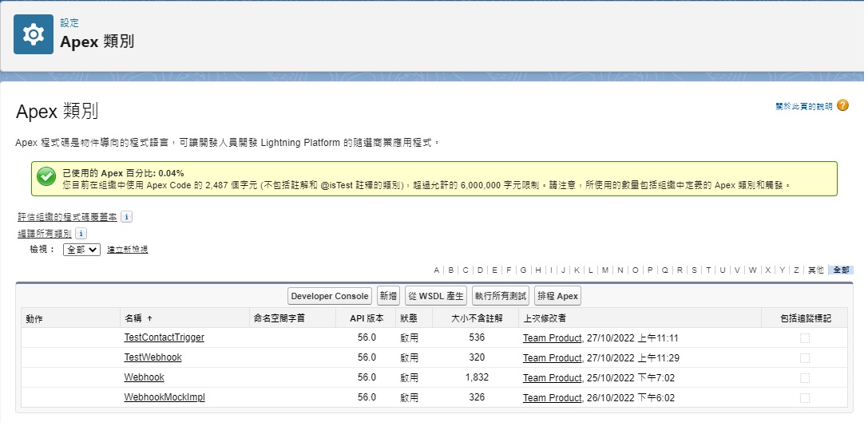The width and height of the screenshot is (868, 430).
Task: Open the 檢視 dropdown showing 全部
Action: click(81, 250)
